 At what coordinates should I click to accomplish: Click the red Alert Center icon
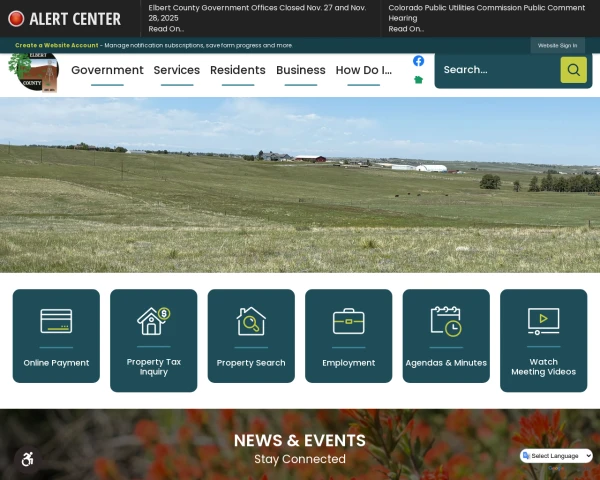tap(16, 19)
